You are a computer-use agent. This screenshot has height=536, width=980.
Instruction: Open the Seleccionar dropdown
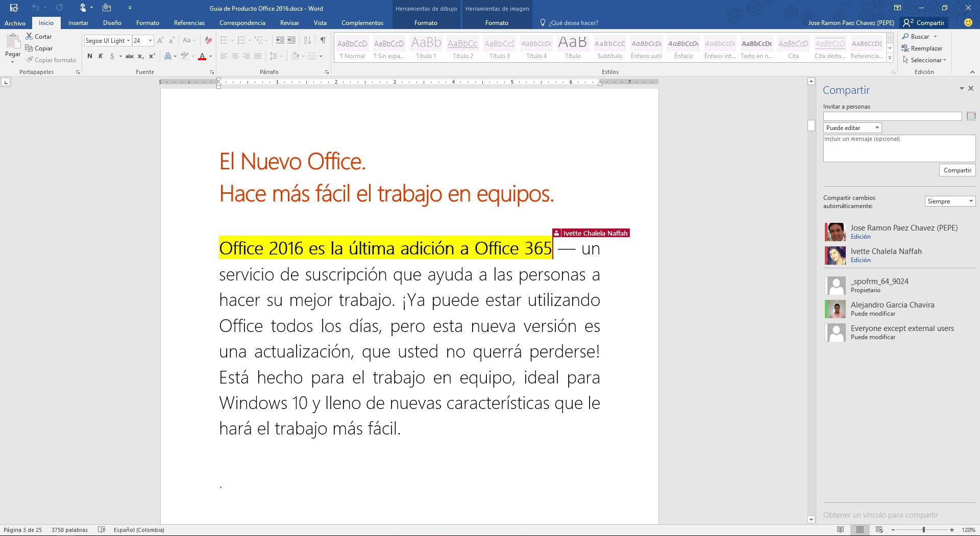[924, 60]
